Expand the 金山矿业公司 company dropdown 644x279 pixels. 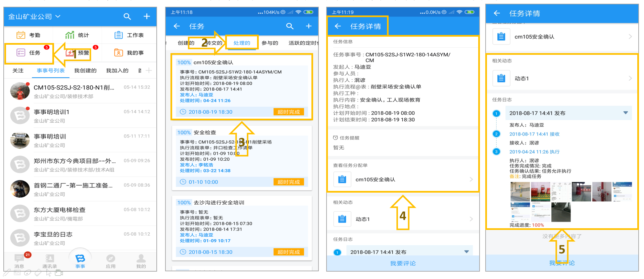point(58,16)
